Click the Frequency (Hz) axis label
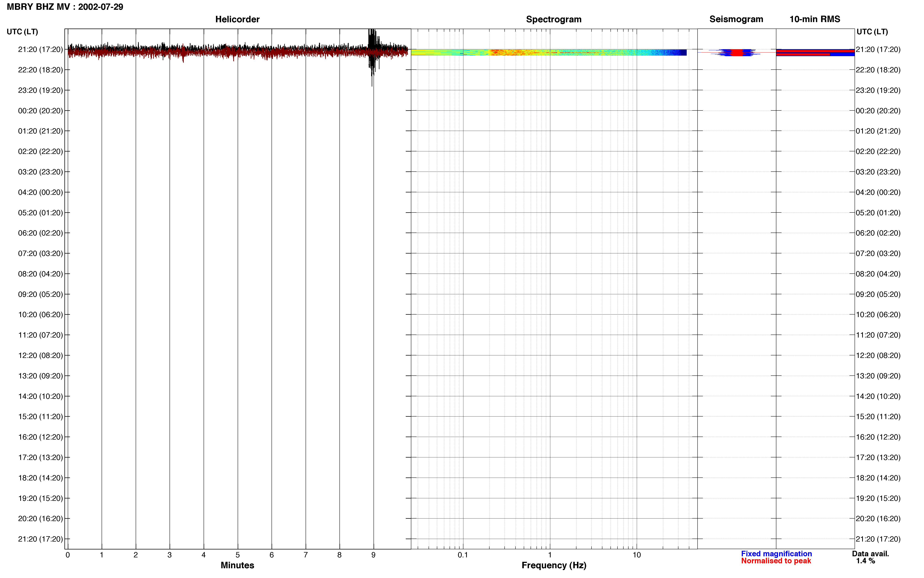The image size is (924, 578). [x=554, y=565]
